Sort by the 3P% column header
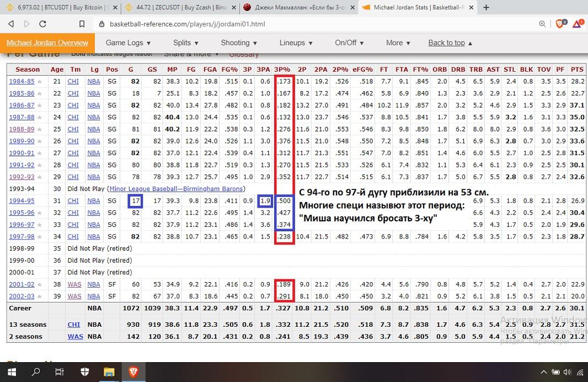 (x=282, y=70)
